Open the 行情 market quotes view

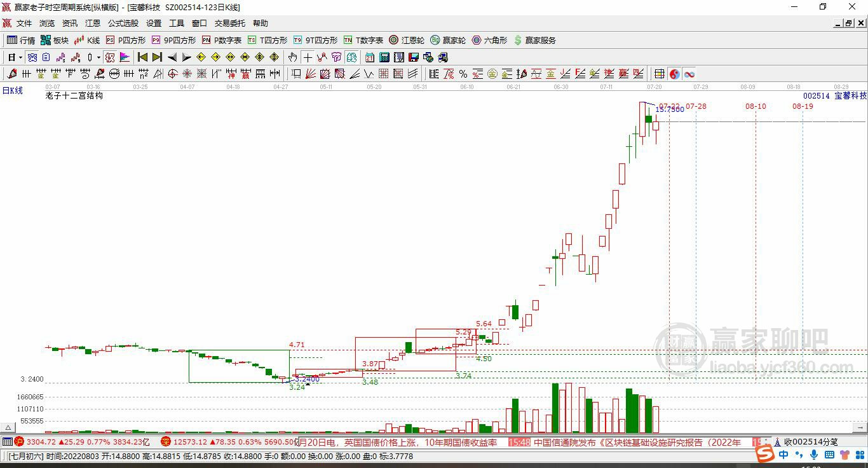21,40
